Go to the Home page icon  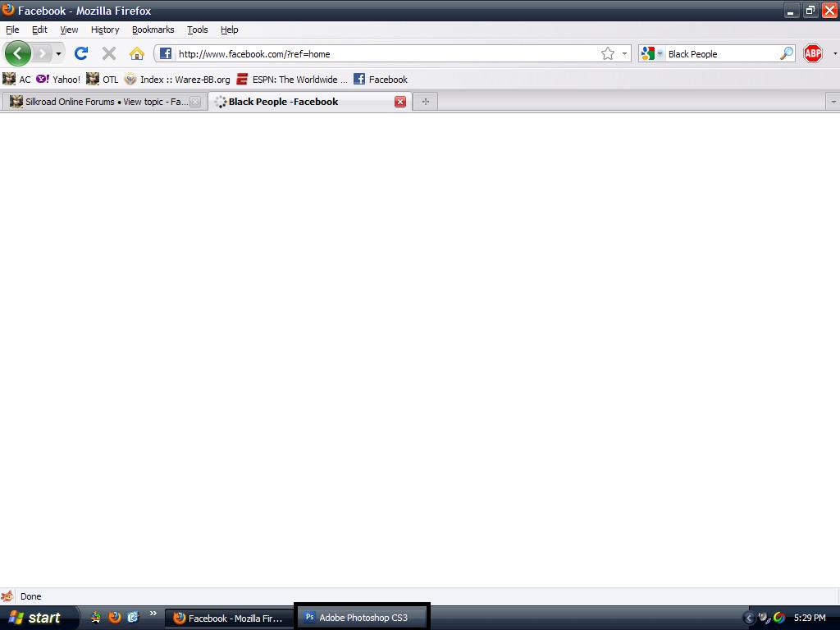(x=137, y=54)
